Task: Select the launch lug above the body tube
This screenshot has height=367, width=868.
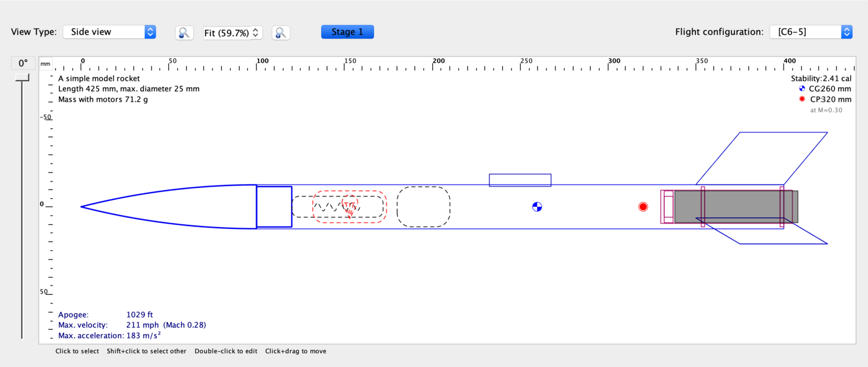Action: click(x=520, y=180)
